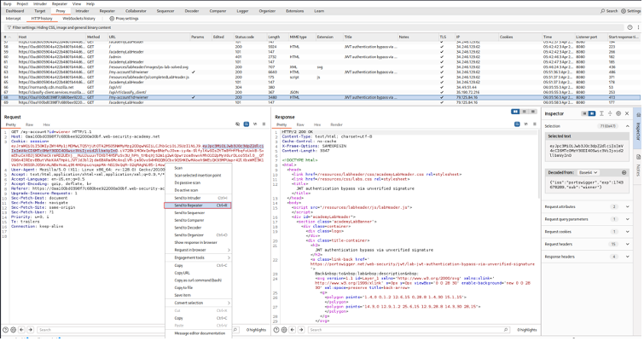Go to the previous Request search match
644x341 pixels.
[x=22, y=330]
